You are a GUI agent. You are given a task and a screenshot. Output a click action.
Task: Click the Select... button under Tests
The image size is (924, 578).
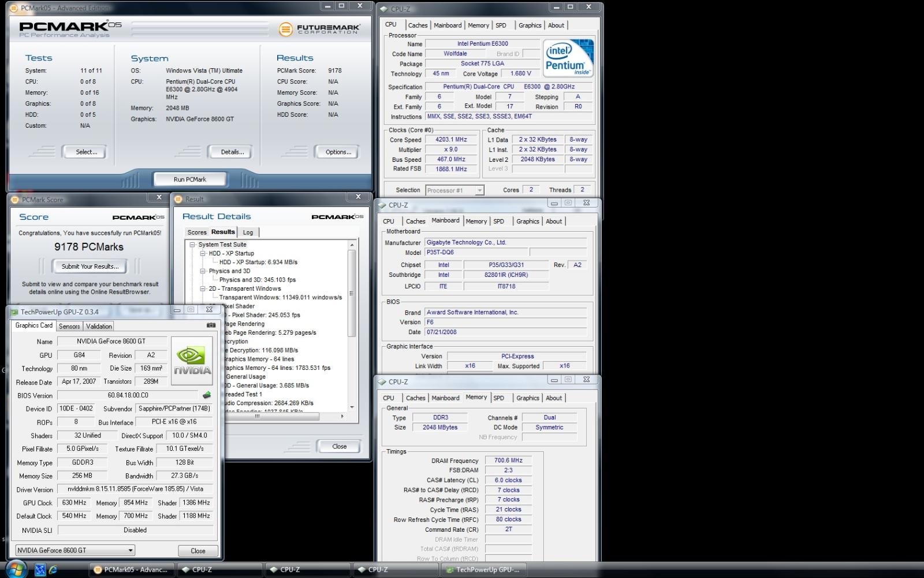(x=86, y=152)
